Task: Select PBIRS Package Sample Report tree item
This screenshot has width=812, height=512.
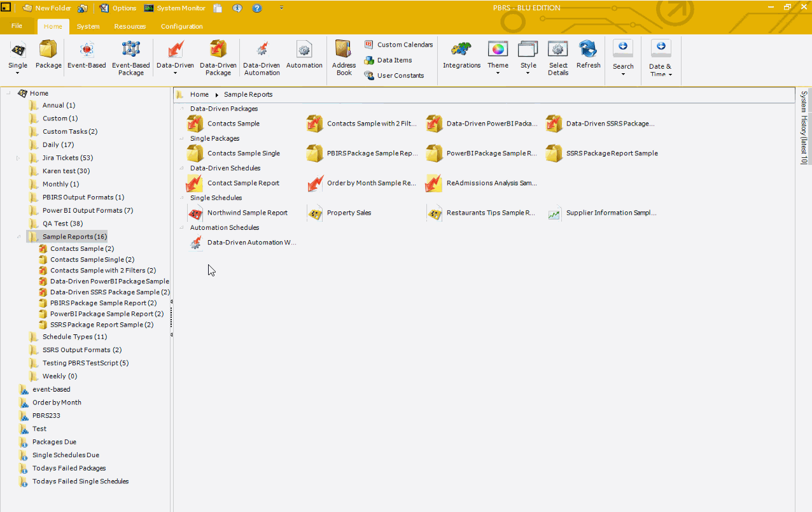Action: coord(97,303)
